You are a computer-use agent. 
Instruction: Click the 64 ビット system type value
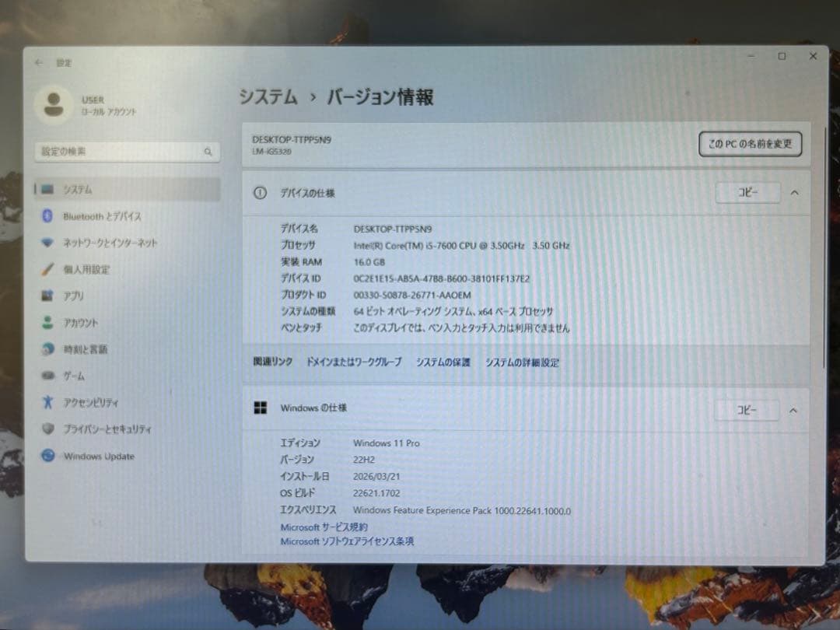point(453,312)
